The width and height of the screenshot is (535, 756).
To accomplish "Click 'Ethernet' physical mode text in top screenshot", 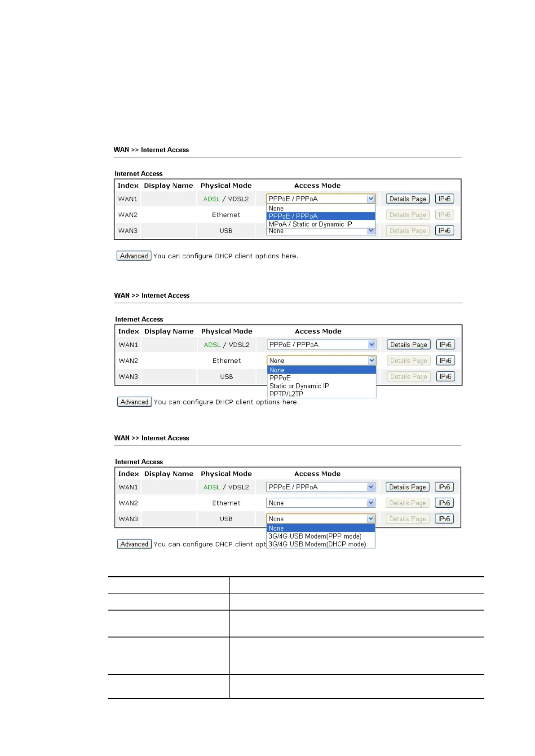I will tap(226, 215).
